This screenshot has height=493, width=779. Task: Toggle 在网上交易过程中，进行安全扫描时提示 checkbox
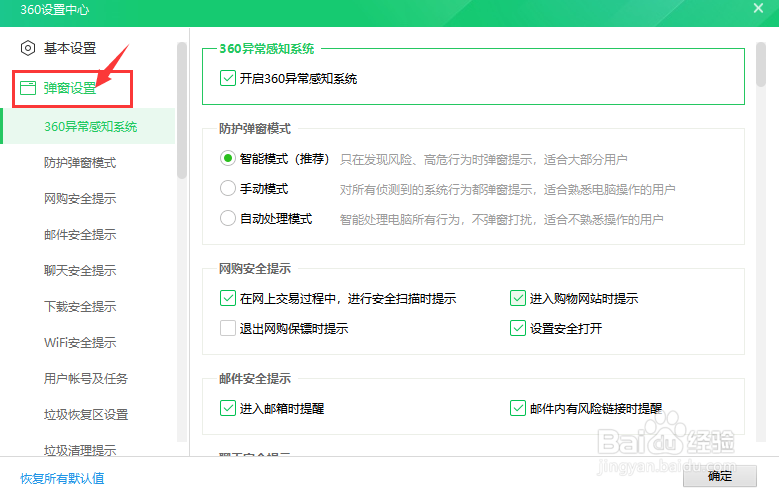(x=228, y=298)
